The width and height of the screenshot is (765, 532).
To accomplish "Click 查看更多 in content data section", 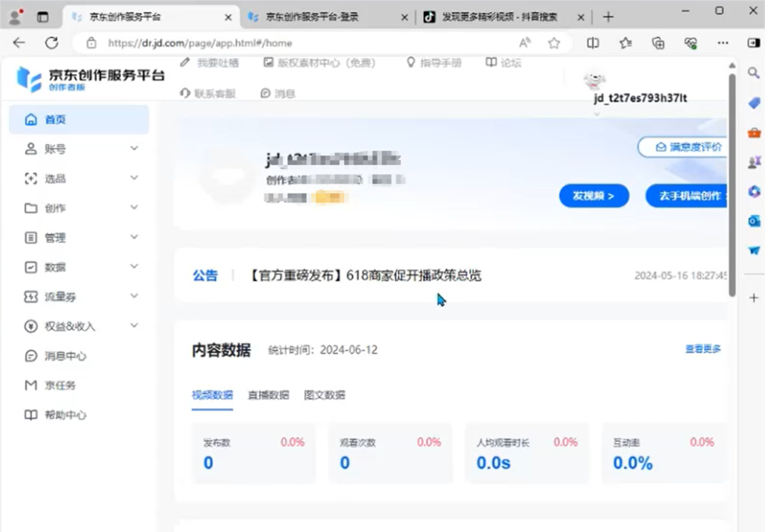I will 702,349.
